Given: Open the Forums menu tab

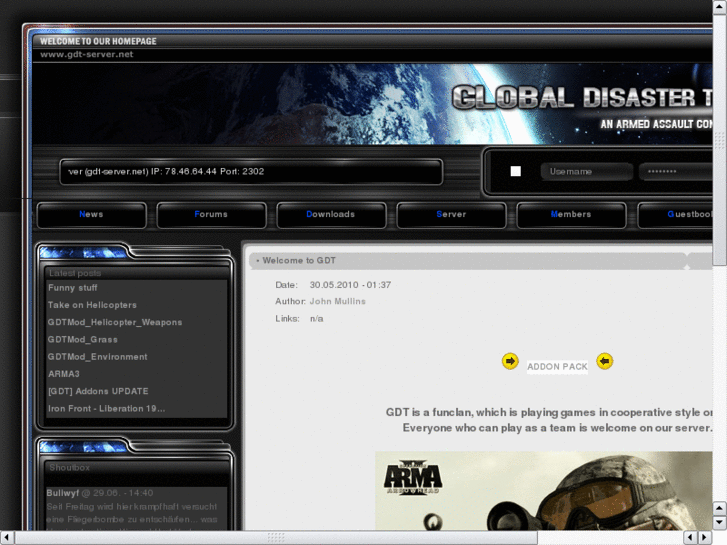Looking at the screenshot, I should (211, 215).
